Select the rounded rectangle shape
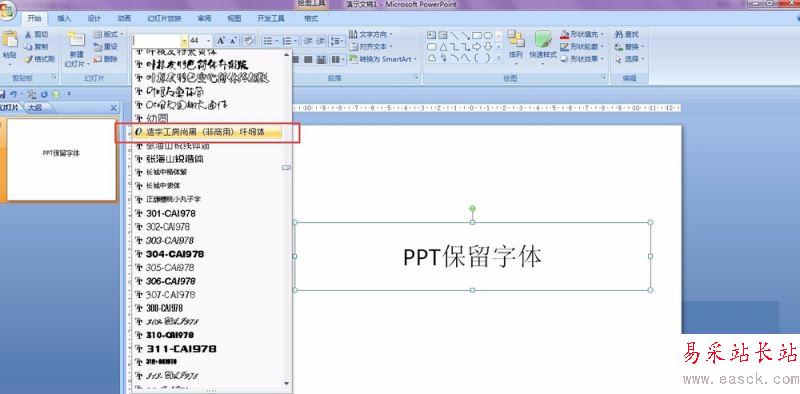This screenshot has width=800, height=394. 431,47
